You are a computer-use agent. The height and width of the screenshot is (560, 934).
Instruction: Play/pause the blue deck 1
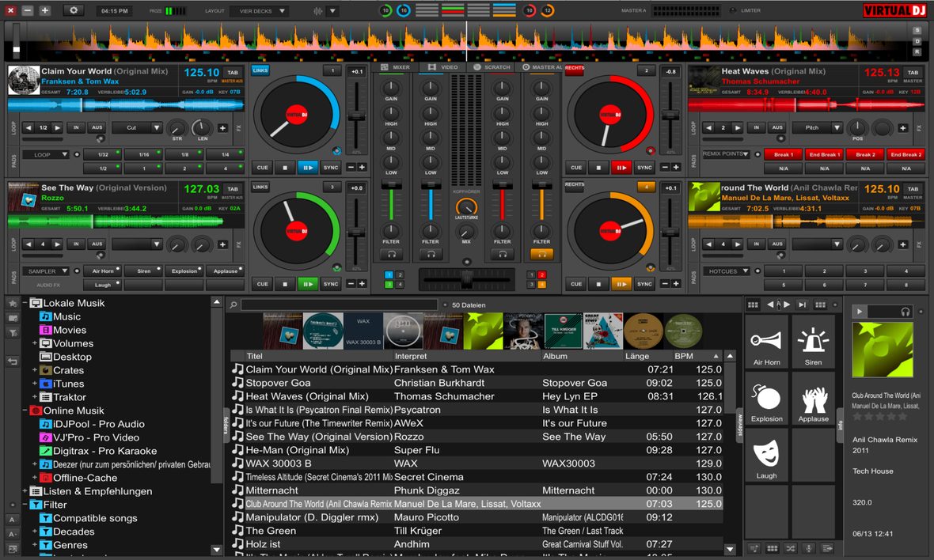307,168
